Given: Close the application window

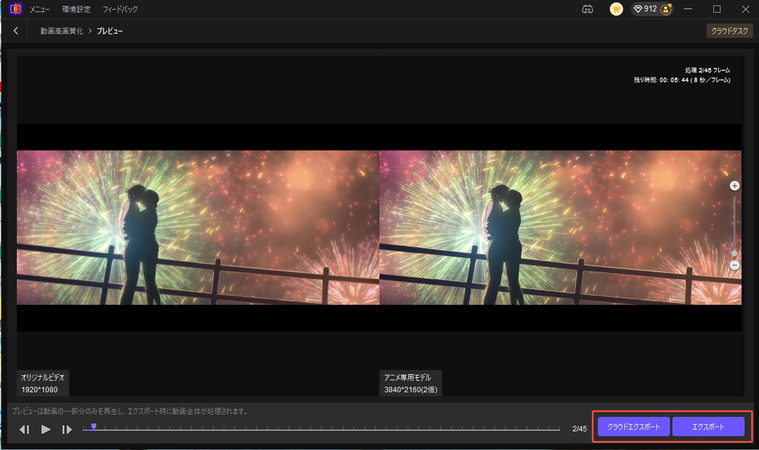Looking at the screenshot, I should (745, 9).
